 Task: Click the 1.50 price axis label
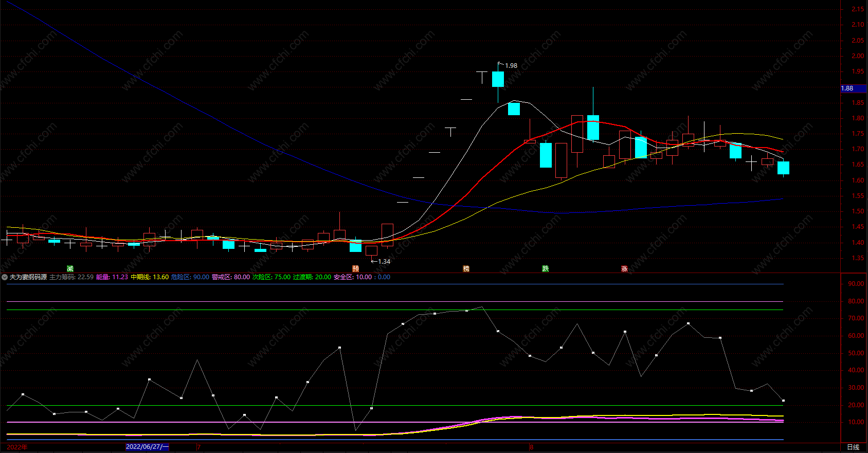(x=858, y=211)
